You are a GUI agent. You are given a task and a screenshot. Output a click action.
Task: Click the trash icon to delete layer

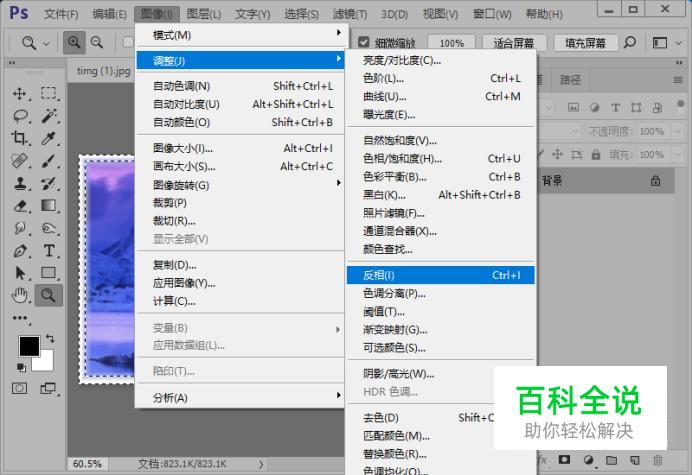point(658,460)
